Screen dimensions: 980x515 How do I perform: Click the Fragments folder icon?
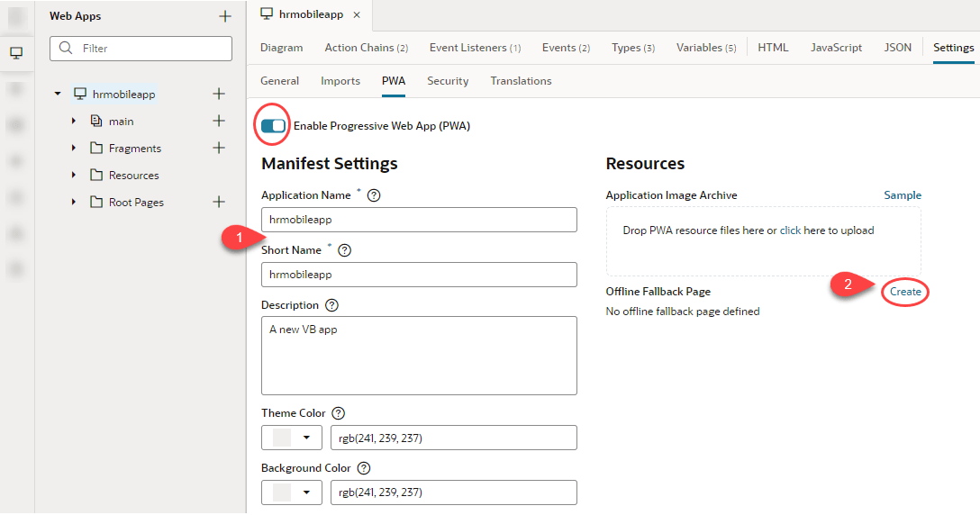[96, 148]
